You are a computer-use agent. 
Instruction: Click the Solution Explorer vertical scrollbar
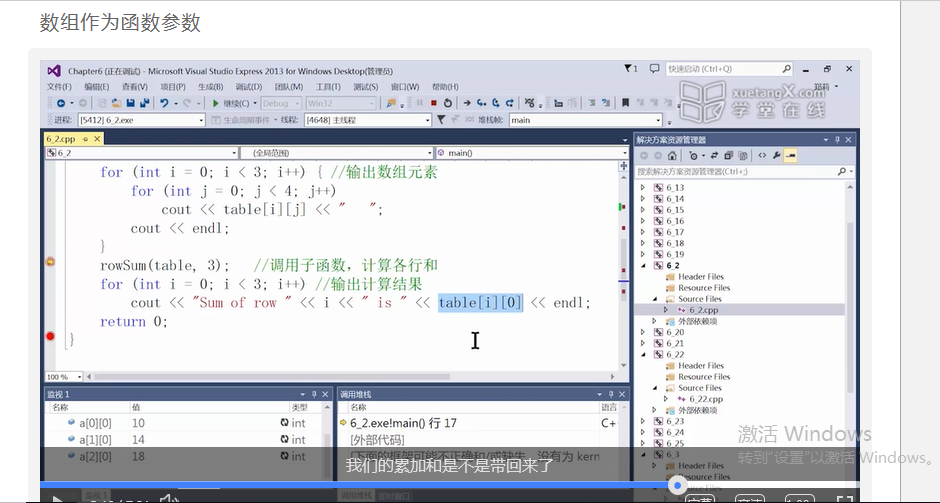click(x=849, y=307)
